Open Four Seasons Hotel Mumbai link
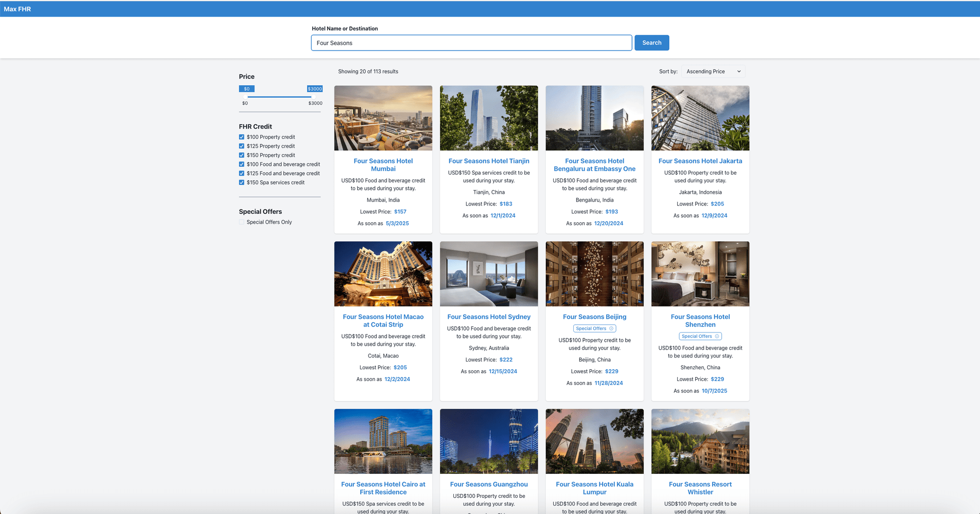 pyautogui.click(x=383, y=165)
